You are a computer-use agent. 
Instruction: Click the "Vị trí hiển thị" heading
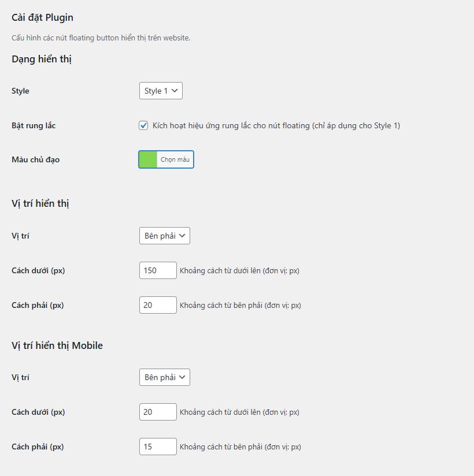(40, 203)
